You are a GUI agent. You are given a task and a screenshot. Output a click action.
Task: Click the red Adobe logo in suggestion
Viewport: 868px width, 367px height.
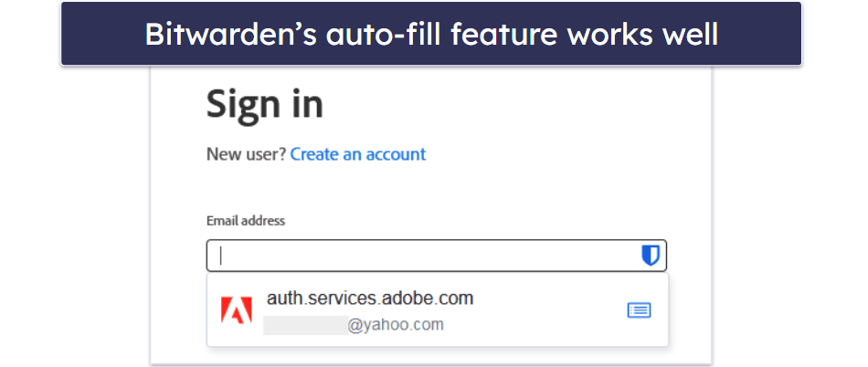pos(237,311)
